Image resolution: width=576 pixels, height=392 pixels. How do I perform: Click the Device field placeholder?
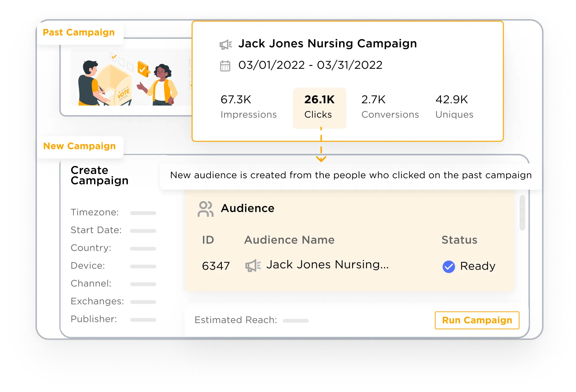pos(143,266)
